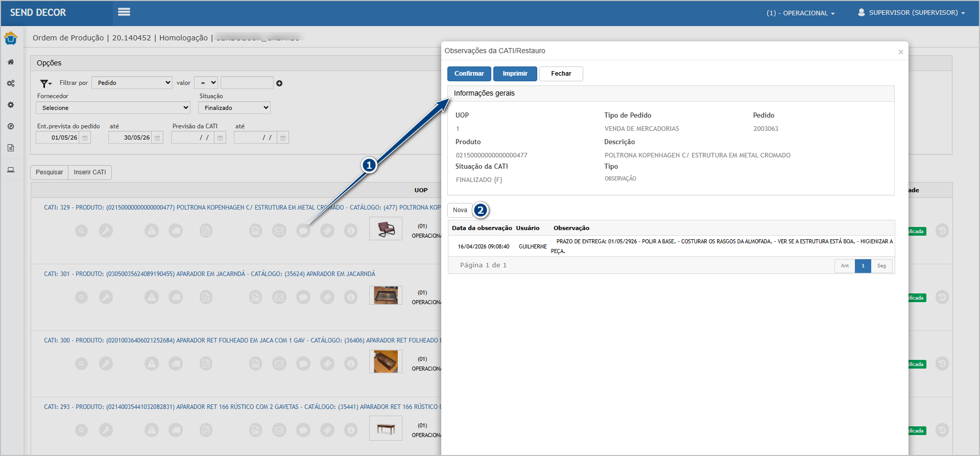This screenshot has height=456, width=980.
Task: Expand the (1) - OPERACIONAL menu
Action: [x=800, y=13]
